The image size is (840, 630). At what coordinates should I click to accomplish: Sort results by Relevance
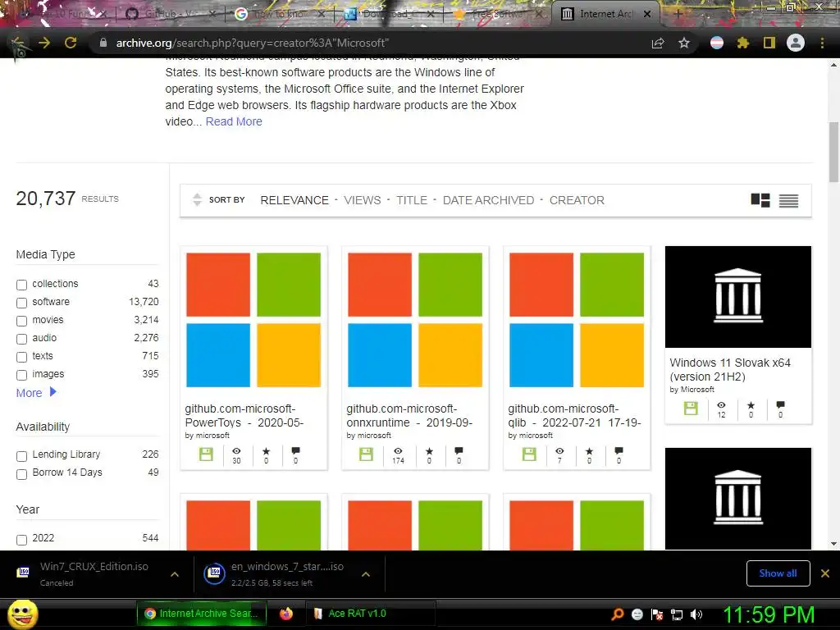294,200
